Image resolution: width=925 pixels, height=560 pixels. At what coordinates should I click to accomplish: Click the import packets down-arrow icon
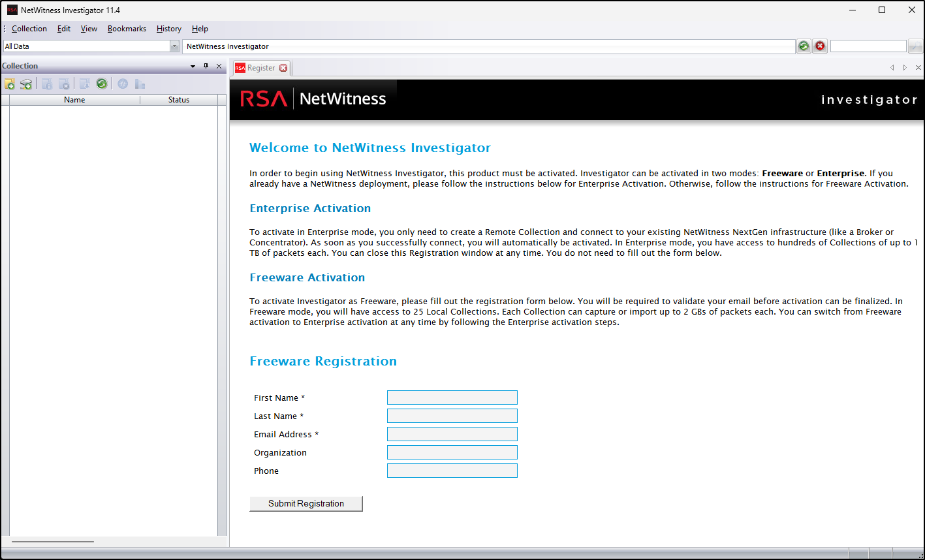point(85,84)
